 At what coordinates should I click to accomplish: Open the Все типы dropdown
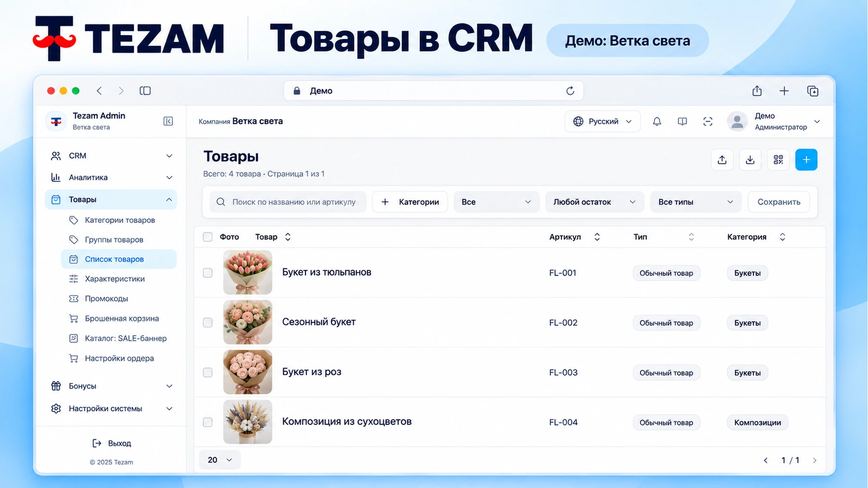696,202
